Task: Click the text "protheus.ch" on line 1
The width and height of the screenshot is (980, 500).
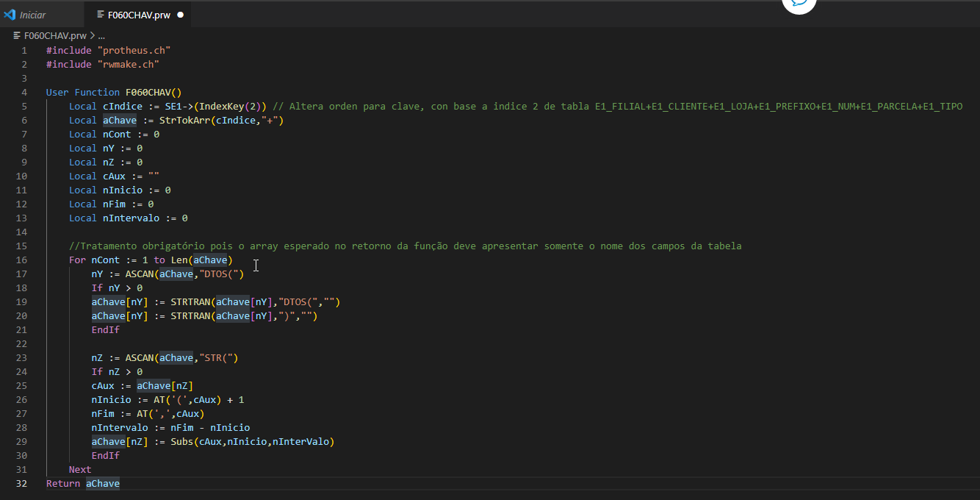Action: [134, 50]
